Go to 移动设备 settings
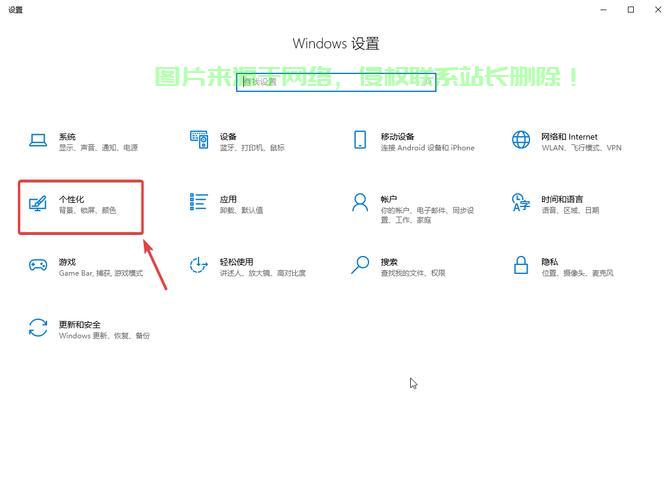This screenshot has width=672, height=500. 398,137
